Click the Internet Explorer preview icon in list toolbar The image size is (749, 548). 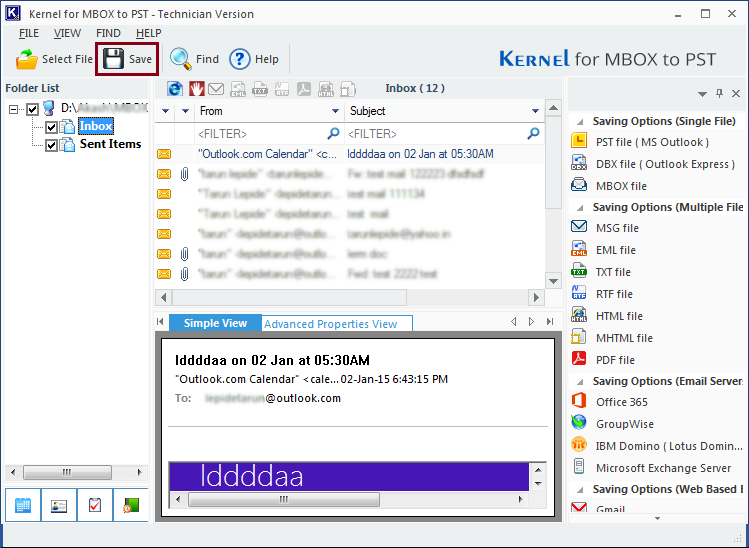(x=175, y=88)
